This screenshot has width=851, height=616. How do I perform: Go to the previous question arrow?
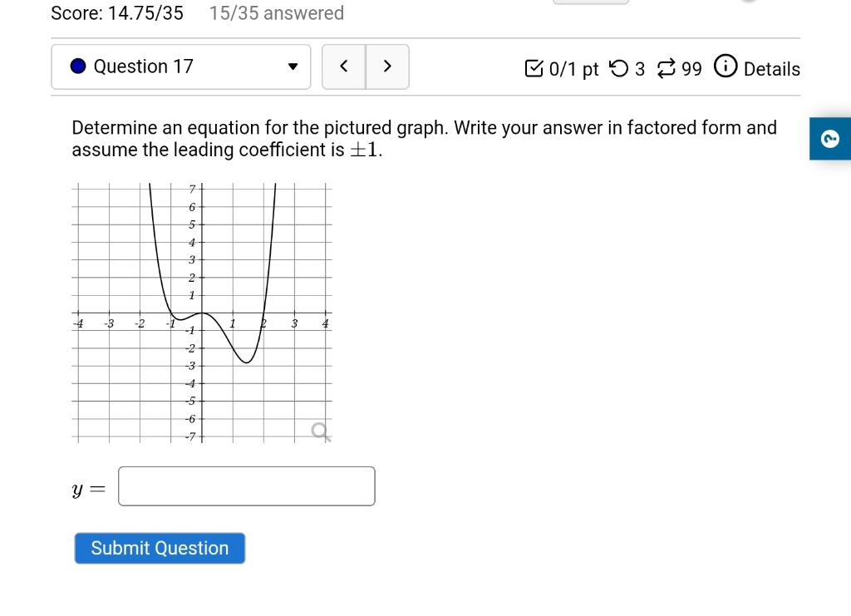(343, 67)
